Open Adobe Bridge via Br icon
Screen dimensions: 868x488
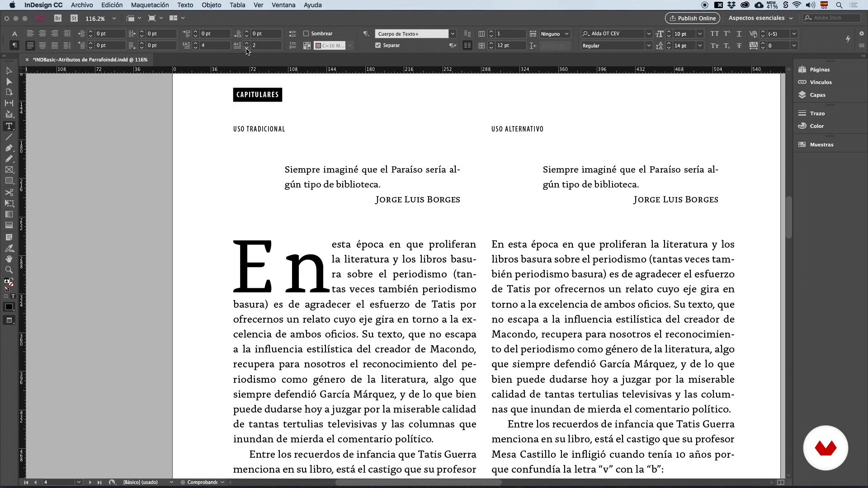[x=58, y=18]
